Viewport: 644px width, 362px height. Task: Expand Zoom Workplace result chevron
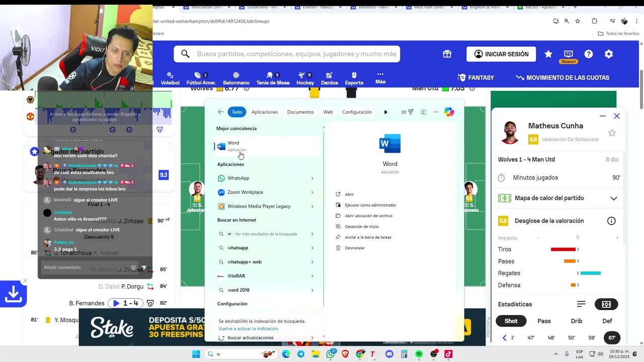(312, 192)
